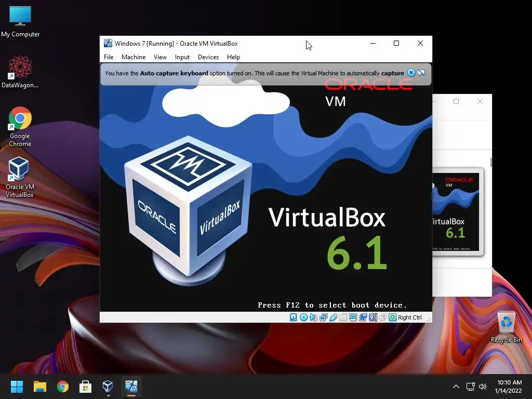
Task: Open the Windows Start menu
Action: 17,387
